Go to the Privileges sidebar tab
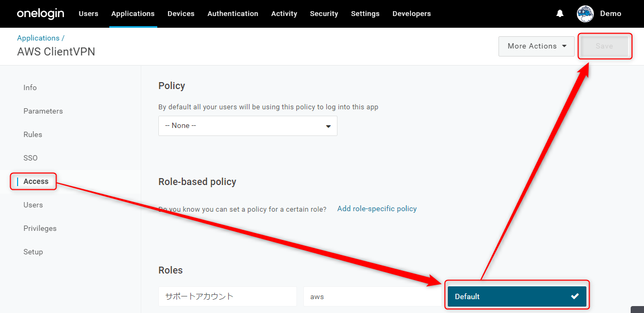 tap(40, 228)
